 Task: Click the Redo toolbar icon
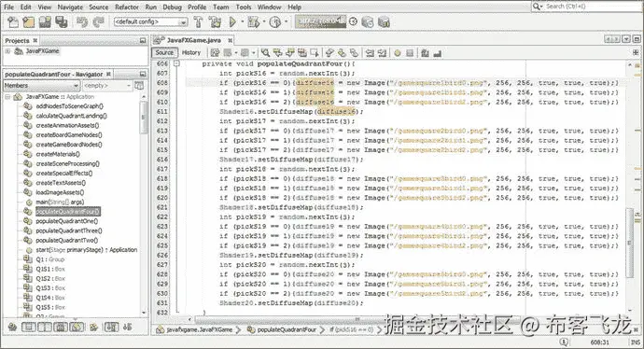[x=99, y=21]
